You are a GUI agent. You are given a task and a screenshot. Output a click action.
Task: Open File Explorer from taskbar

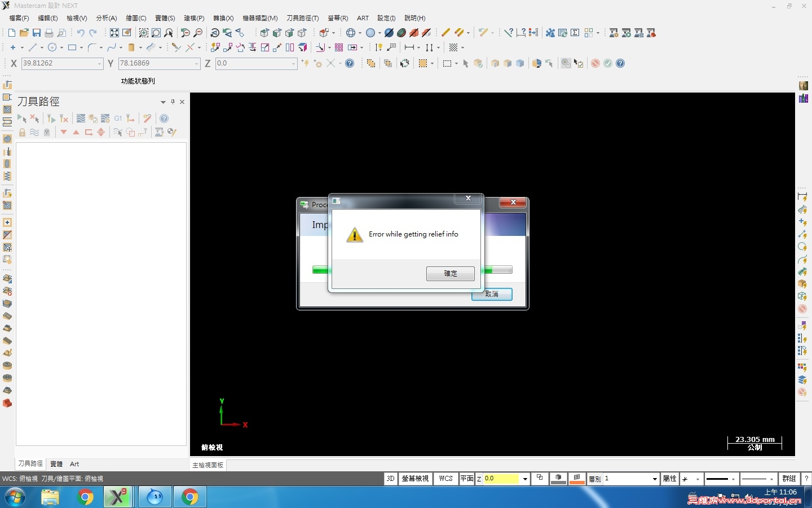(x=50, y=497)
